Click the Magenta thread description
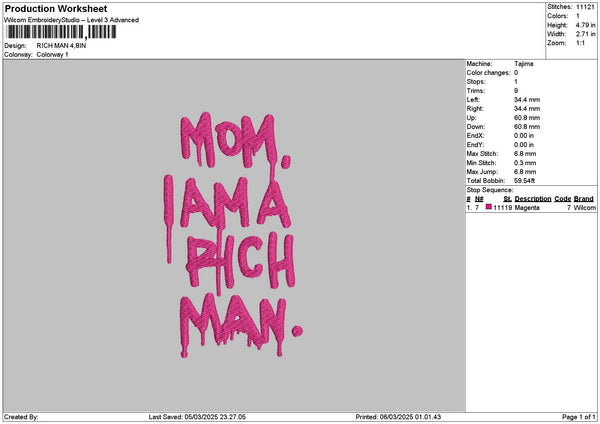600x424 pixels. (527, 208)
